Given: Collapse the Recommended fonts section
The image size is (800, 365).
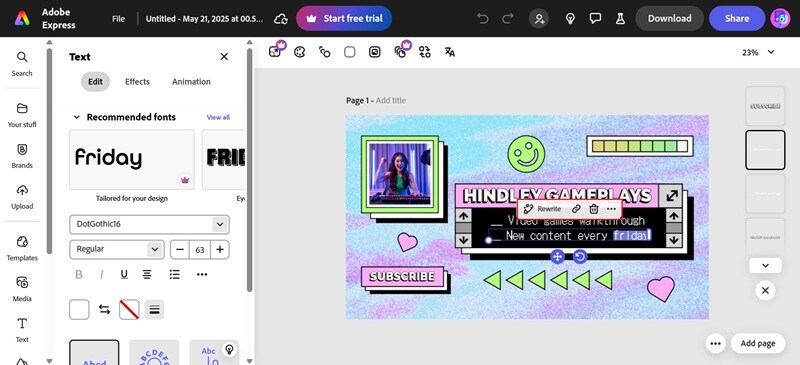Looking at the screenshot, I should (x=77, y=117).
